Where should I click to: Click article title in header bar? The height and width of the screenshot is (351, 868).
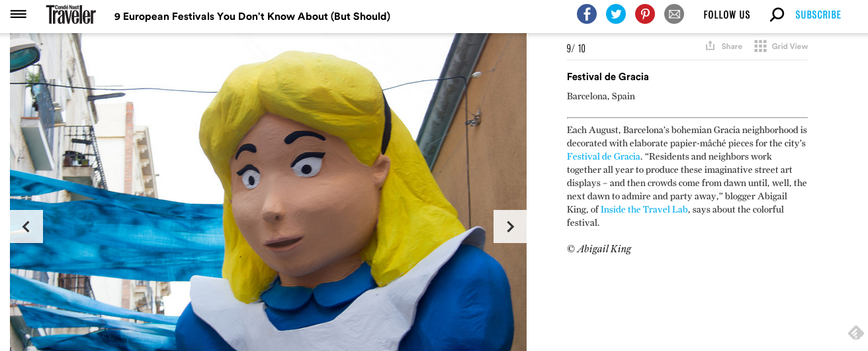click(x=252, y=16)
